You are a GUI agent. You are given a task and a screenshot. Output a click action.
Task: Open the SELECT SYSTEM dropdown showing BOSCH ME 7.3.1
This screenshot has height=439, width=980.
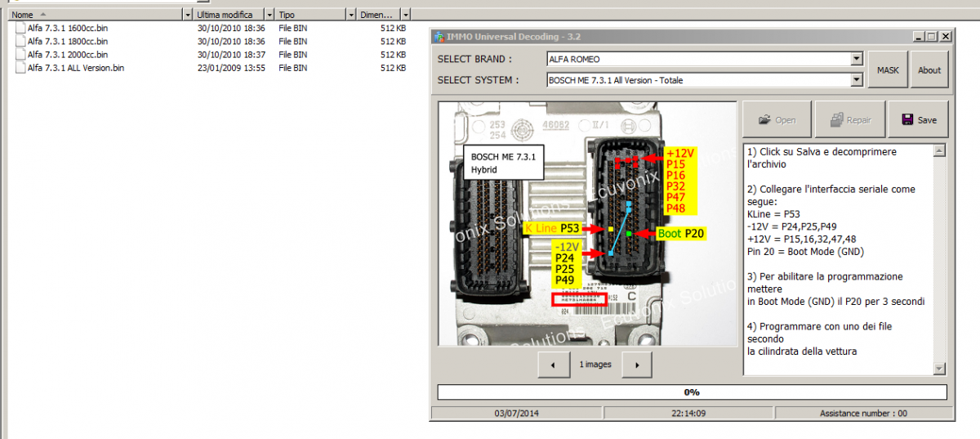pos(705,80)
